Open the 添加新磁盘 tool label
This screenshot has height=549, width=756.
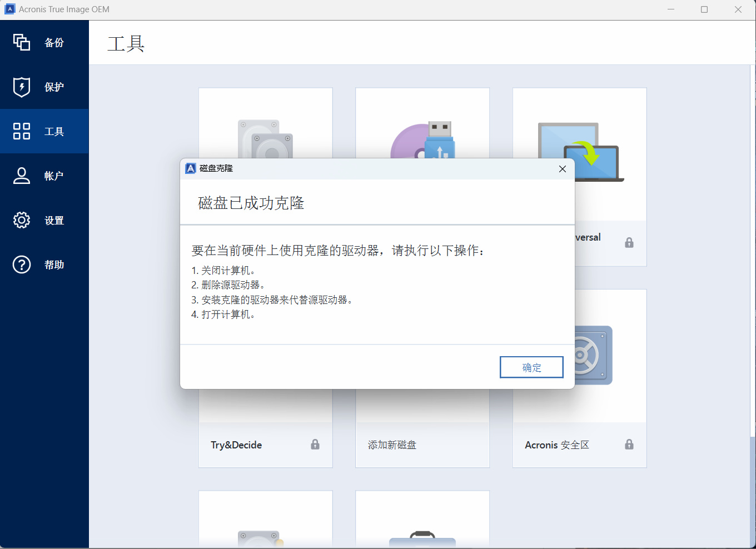point(392,445)
